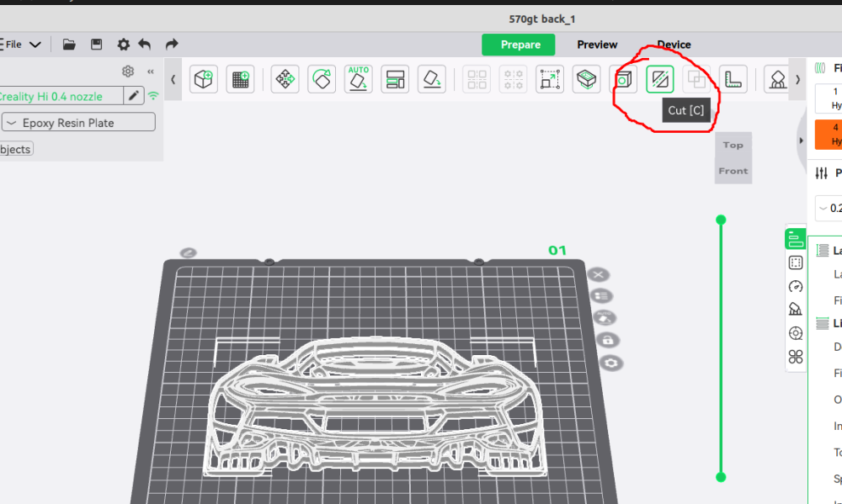842x504 pixels.
Task: Click the layer slider top handle
Action: [721, 220]
